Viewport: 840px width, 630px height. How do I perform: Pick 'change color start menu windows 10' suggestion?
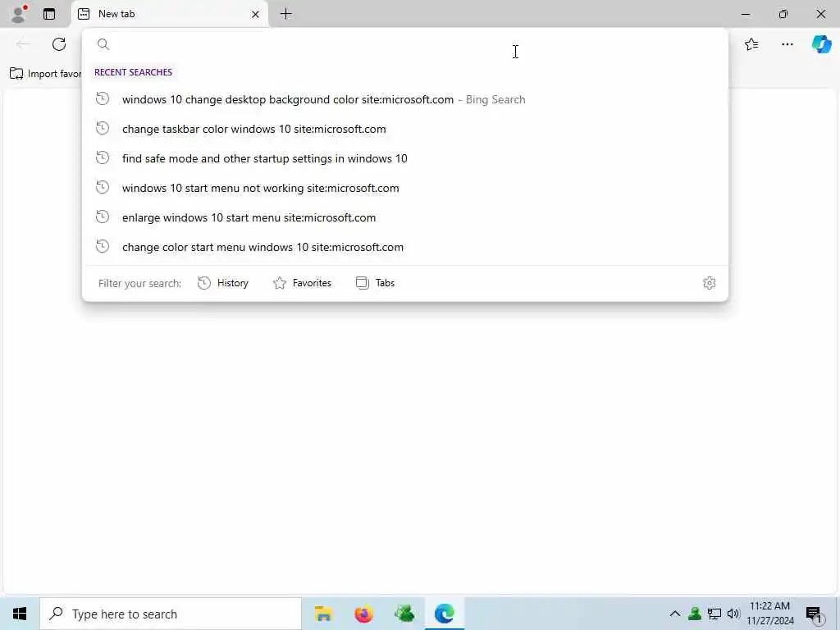[x=405, y=247]
